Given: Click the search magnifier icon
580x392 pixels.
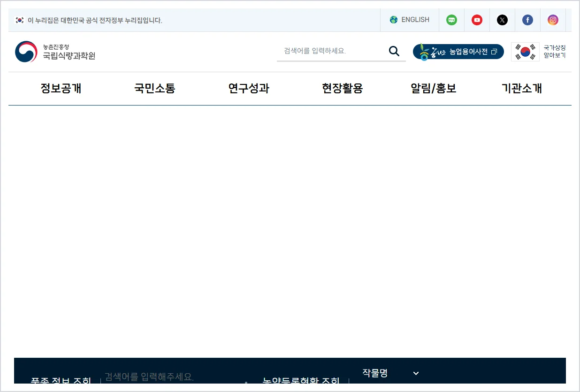Looking at the screenshot, I should point(394,51).
